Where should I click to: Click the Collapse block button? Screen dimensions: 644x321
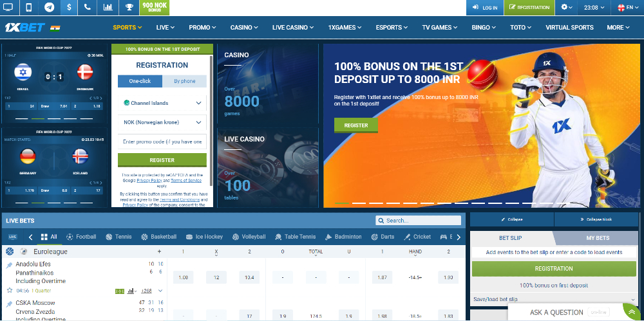[596, 219]
